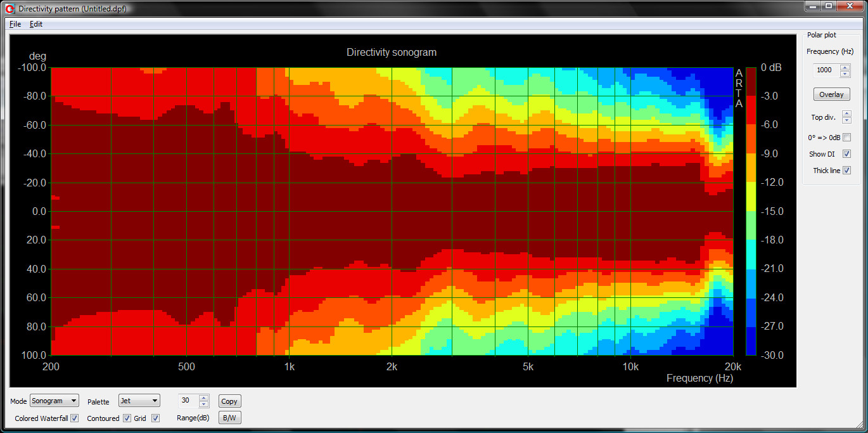Click the ARTA app icon in title bar
The height and width of the screenshot is (433, 868).
(x=10, y=9)
